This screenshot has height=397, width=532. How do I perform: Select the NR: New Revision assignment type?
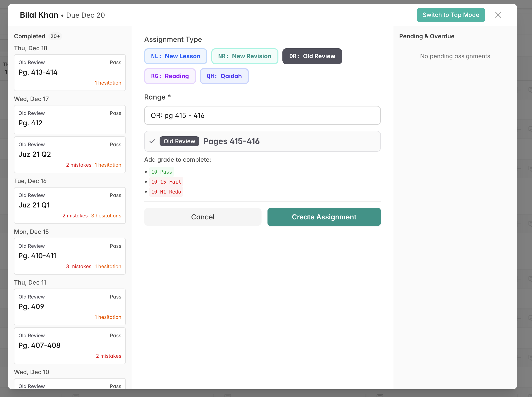click(245, 56)
